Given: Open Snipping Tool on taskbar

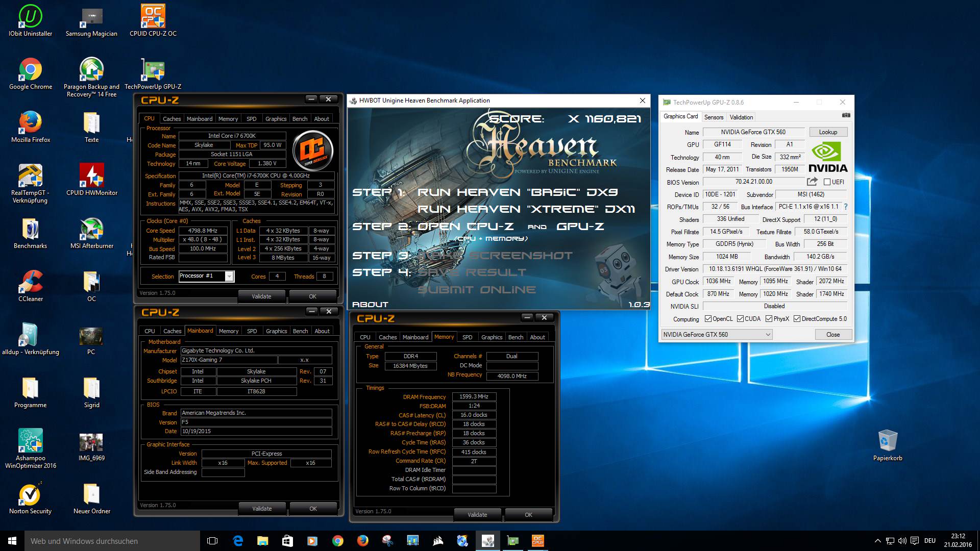Looking at the screenshot, I should click(388, 541).
